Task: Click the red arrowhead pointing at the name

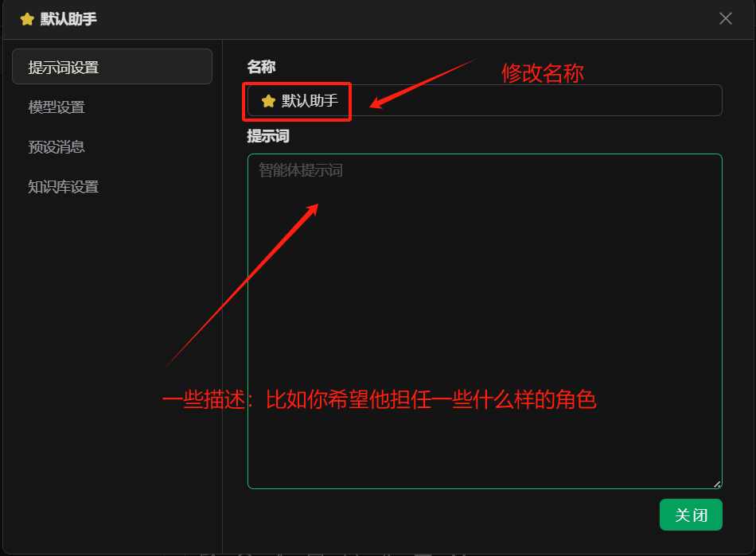Action: point(376,104)
